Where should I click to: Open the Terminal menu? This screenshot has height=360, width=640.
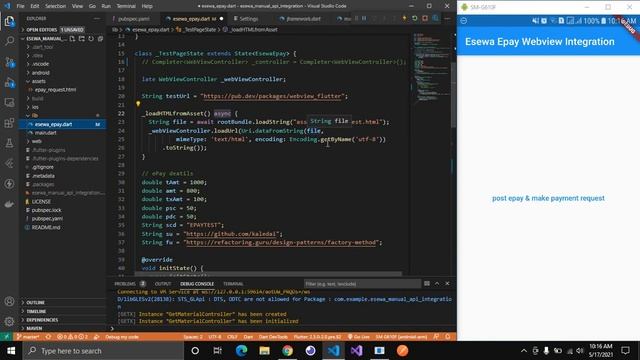[x=126, y=6]
